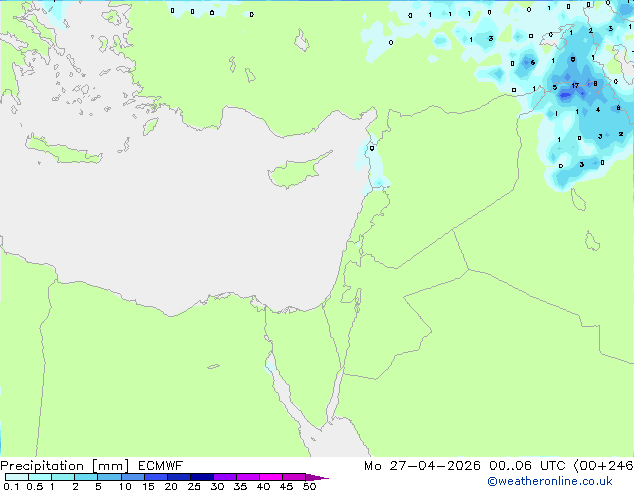Click the 'Mo 27-04-2026' date text
Screen dimensions: 634x490
click(422, 466)
